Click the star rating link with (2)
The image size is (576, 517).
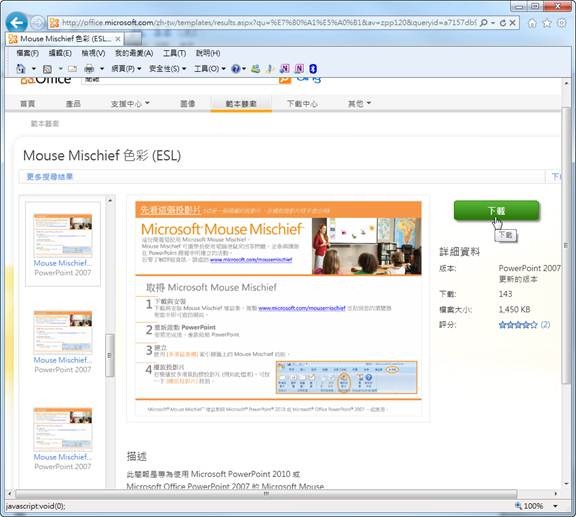[x=524, y=324]
